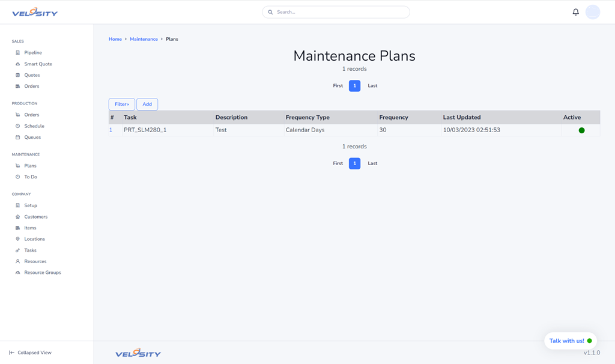Click the Locations pin icon
The width and height of the screenshot is (615, 364).
pos(17,239)
